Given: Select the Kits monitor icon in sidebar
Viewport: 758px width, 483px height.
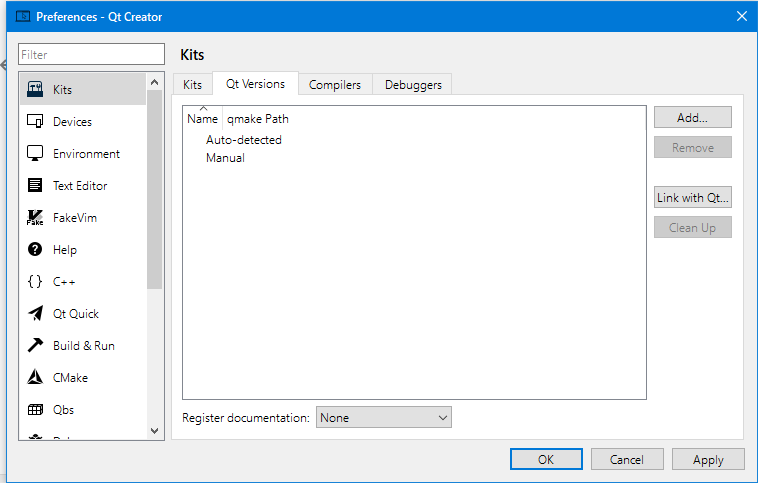Looking at the screenshot, I should [35, 90].
